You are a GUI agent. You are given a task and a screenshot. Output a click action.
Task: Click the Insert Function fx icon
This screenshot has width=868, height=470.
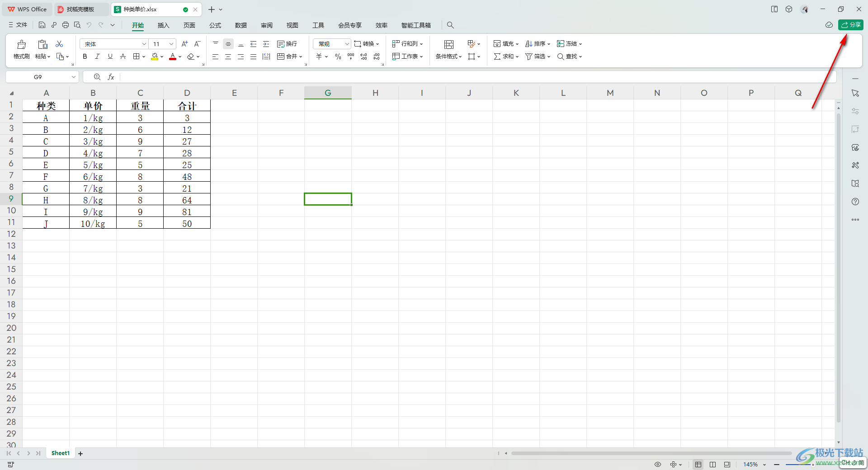111,77
